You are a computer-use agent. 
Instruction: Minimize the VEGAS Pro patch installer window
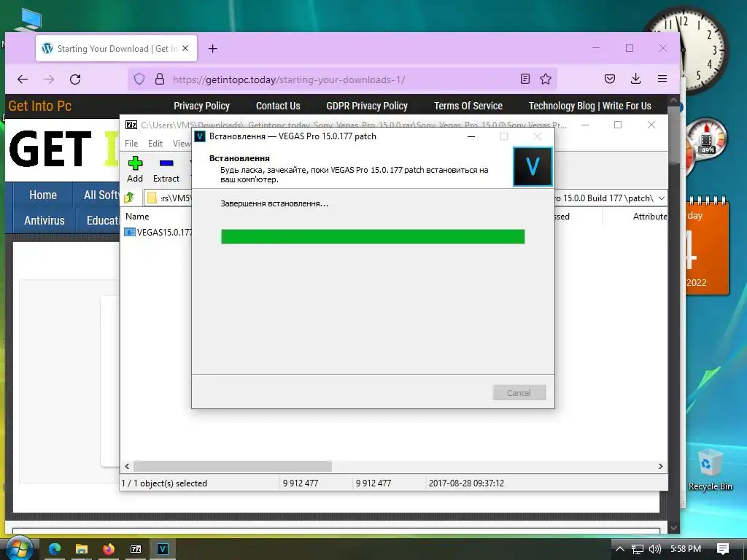click(471, 136)
